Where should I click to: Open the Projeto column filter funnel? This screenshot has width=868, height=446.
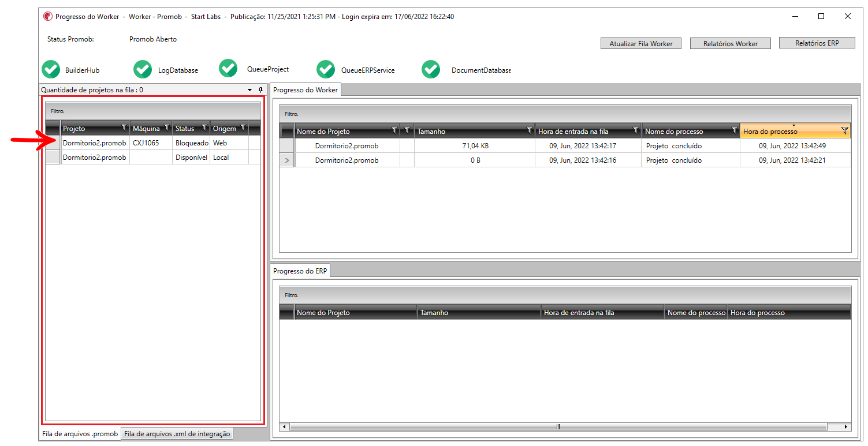coord(124,128)
